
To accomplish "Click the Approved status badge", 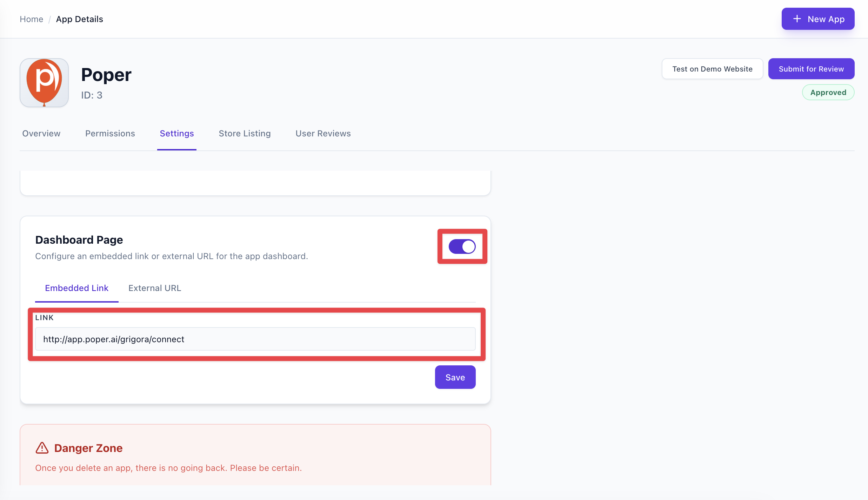I will (828, 92).
